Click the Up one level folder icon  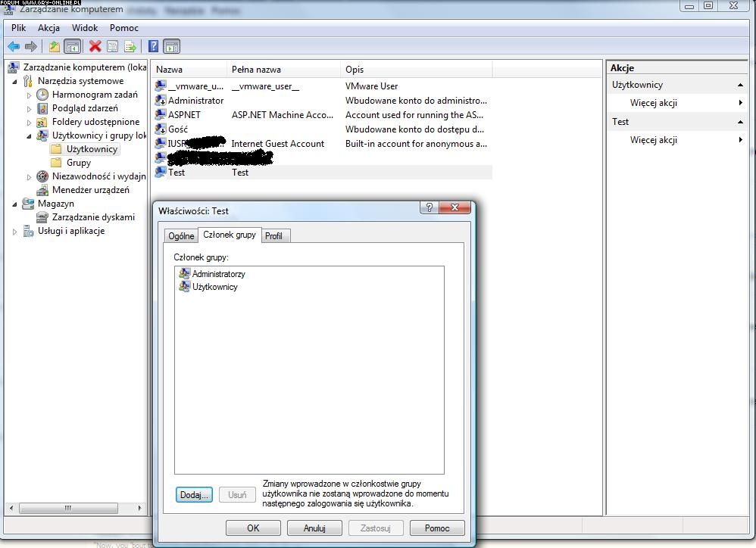pyautogui.click(x=55, y=46)
